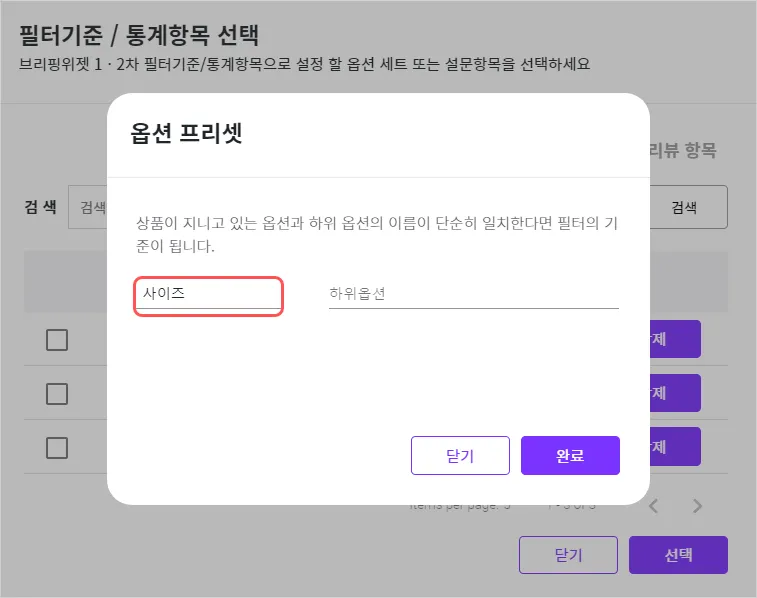Click the 옵션 프리셋 dialog title

(x=187, y=134)
